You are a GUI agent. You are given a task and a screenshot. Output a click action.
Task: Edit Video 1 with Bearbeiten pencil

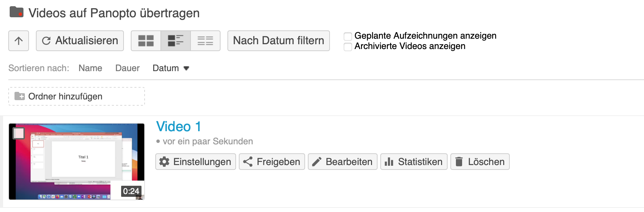click(317, 162)
